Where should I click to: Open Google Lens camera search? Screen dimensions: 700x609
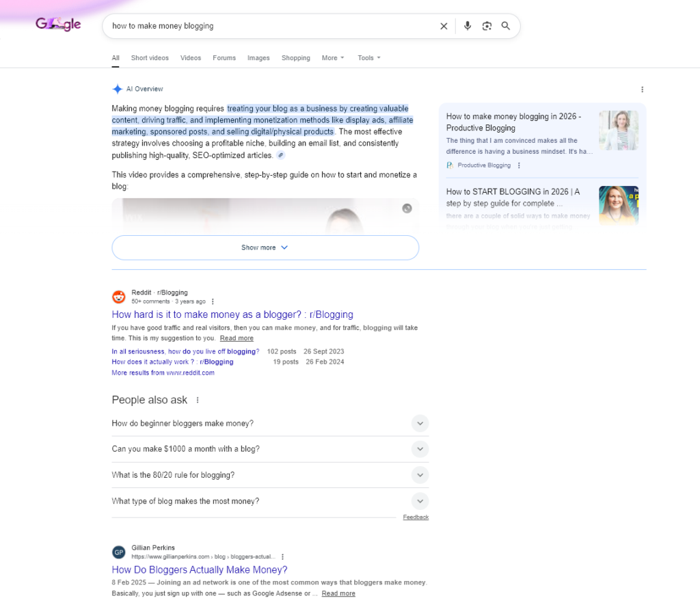pyautogui.click(x=487, y=26)
